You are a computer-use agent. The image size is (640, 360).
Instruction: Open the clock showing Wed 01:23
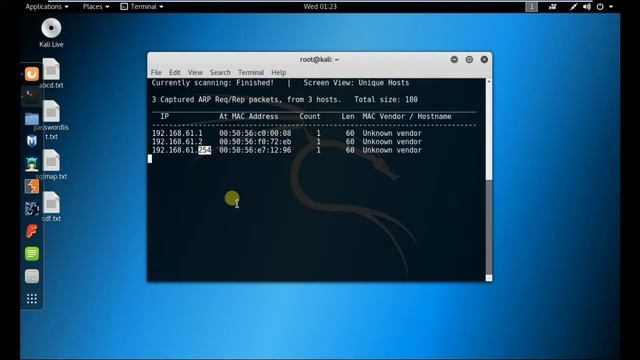pyautogui.click(x=320, y=7)
